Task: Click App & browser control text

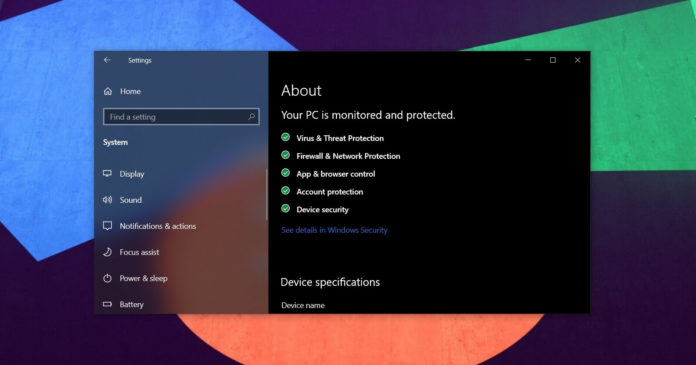Action: 336,174
